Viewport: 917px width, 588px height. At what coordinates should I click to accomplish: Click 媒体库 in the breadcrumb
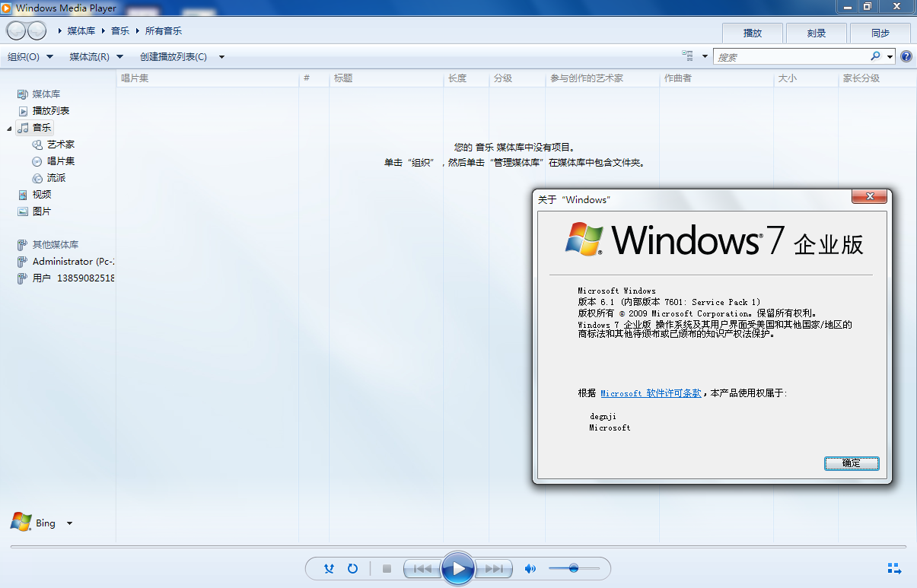(81, 31)
